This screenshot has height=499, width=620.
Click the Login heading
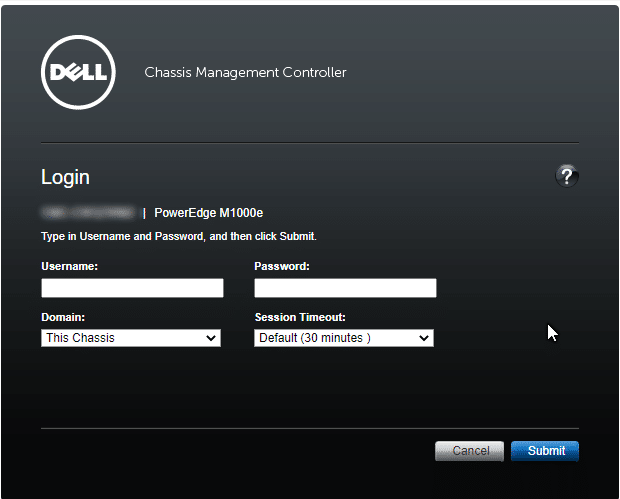pyautogui.click(x=65, y=177)
